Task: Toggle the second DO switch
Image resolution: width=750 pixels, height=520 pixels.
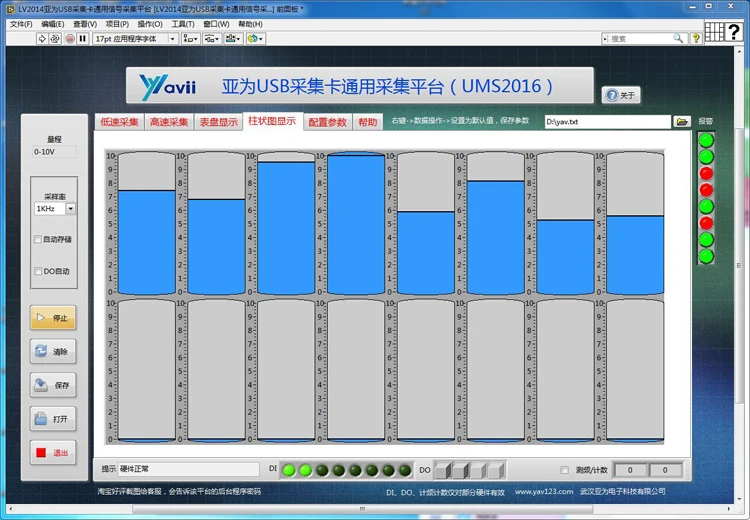Action: coord(461,470)
